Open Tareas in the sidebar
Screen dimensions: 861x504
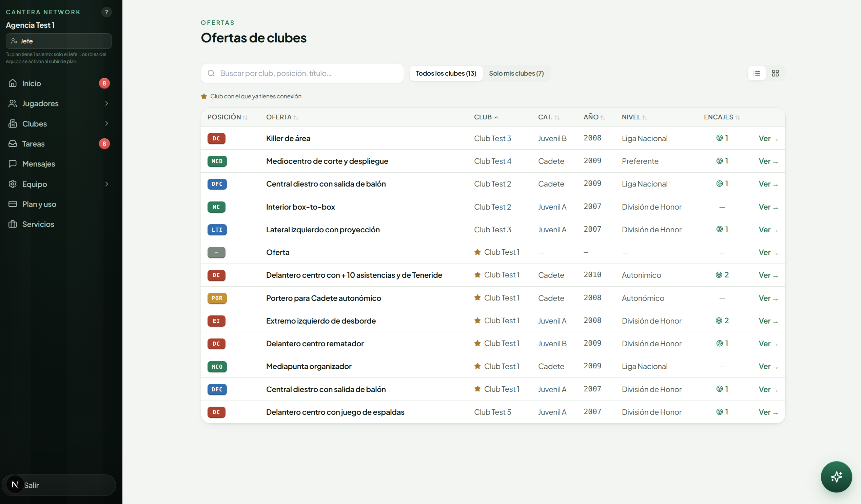coord(59,143)
